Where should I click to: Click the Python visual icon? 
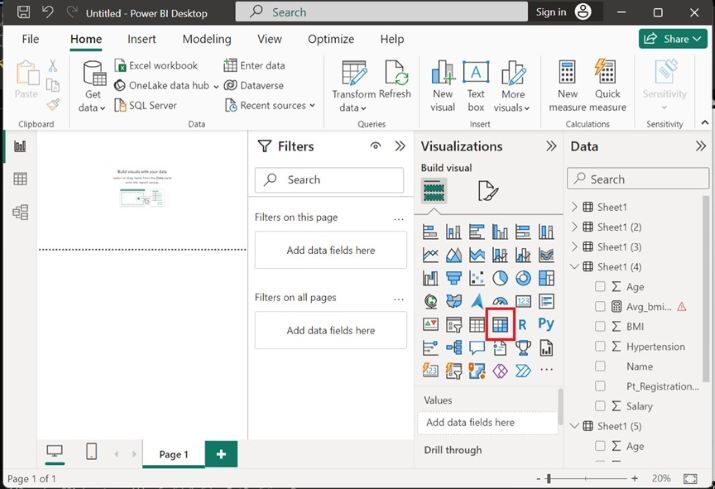[x=546, y=325]
